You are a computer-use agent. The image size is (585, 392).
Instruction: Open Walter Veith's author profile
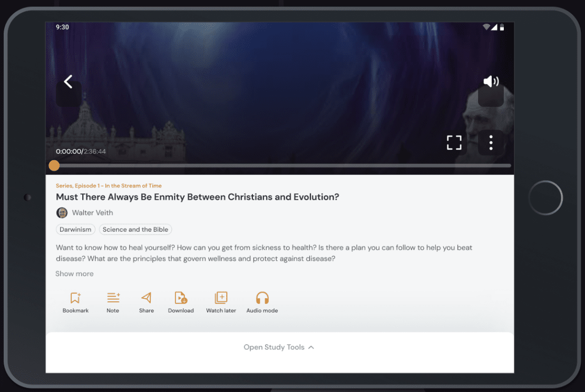92,213
